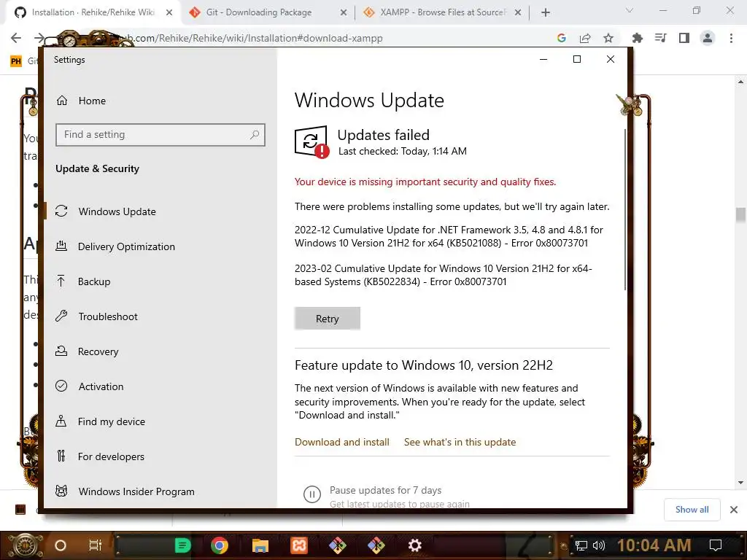Click the Updates failed status icon
Image resolution: width=747 pixels, height=560 pixels.
311,142
